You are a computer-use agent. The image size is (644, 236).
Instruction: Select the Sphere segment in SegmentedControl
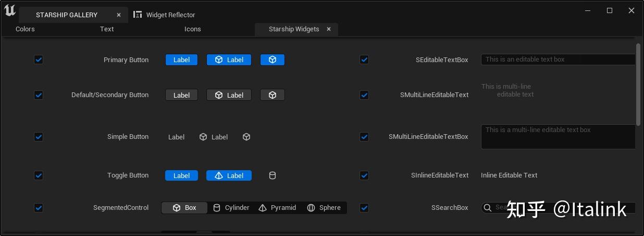[x=324, y=208]
